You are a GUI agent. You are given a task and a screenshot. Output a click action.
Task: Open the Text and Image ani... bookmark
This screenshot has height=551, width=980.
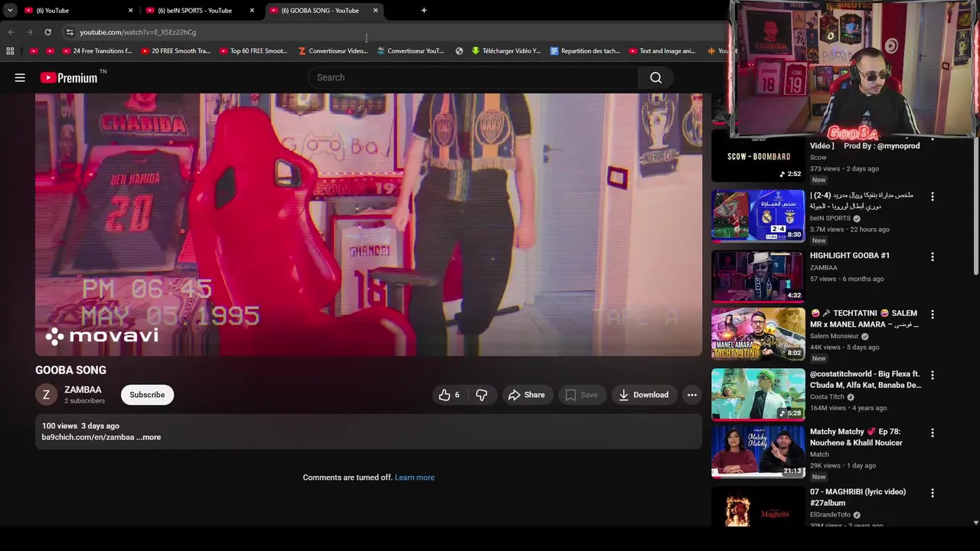coord(662,51)
